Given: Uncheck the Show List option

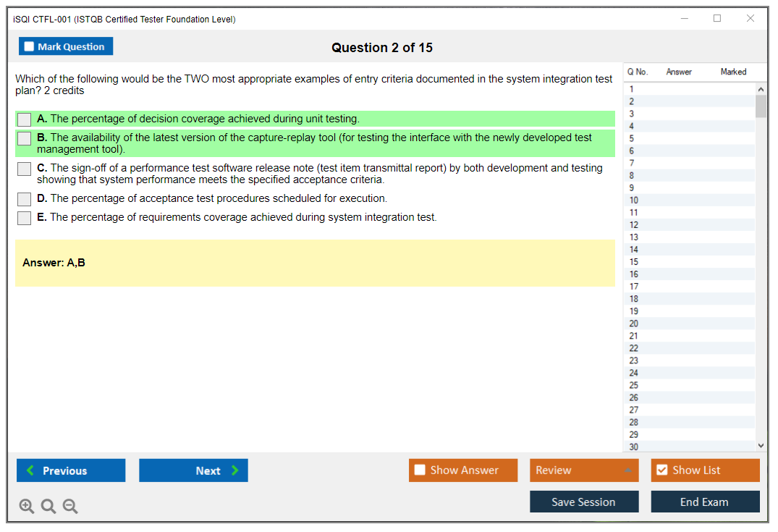Looking at the screenshot, I should pyautogui.click(x=661, y=470).
